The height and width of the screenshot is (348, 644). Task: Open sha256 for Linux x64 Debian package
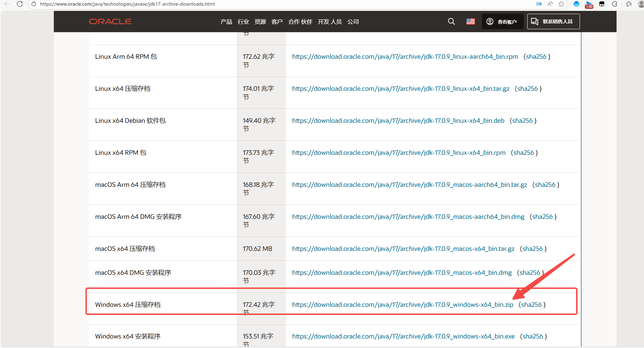click(522, 121)
